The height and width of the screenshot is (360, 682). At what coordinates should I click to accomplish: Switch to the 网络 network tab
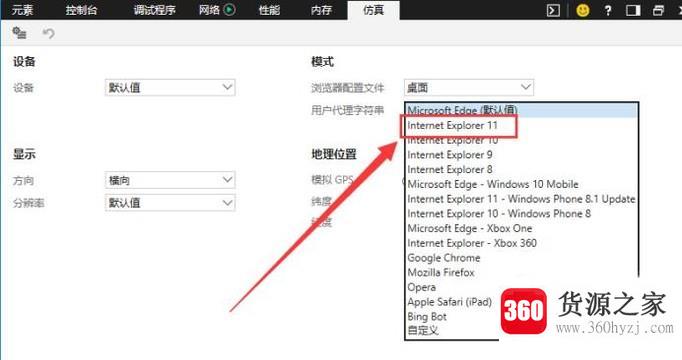[x=209, y=10]
